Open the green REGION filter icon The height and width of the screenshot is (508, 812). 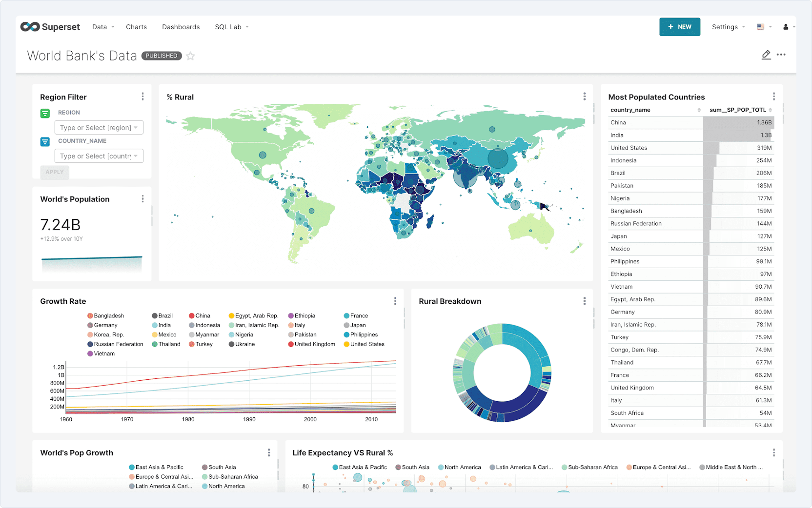[45, 113]
